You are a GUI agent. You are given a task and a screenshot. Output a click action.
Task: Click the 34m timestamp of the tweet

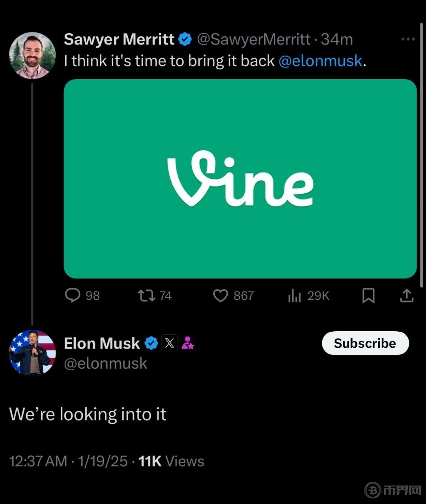pyautogui.click(x=337, y=39)
